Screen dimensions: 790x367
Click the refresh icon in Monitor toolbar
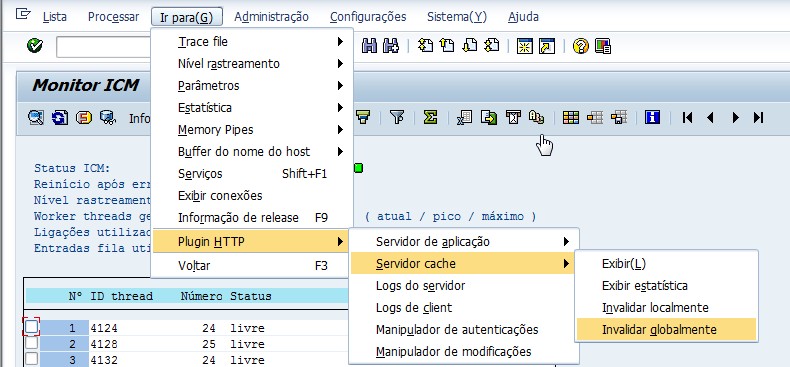point(59,117)
